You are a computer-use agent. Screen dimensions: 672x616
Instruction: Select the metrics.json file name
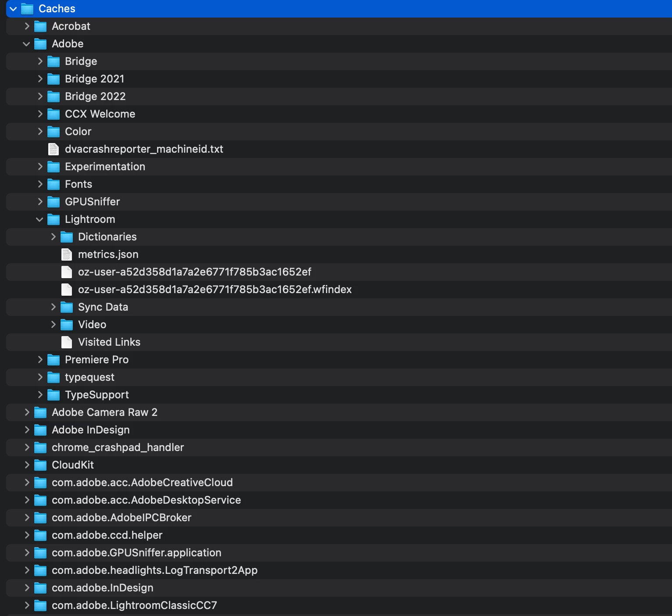tap(108, 254)
